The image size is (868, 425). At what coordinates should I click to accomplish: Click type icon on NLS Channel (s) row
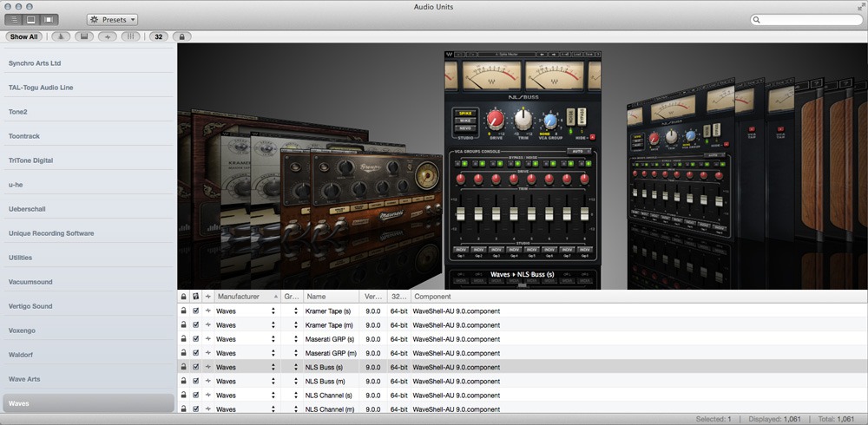point(208,396)
